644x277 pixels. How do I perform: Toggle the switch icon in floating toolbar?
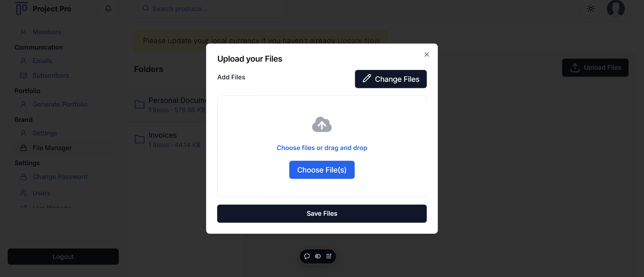(318, 256)
